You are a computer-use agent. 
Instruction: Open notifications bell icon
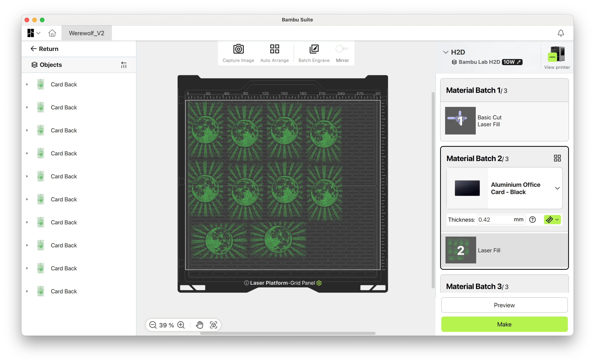pyautogui.click(x=560, y=33)
